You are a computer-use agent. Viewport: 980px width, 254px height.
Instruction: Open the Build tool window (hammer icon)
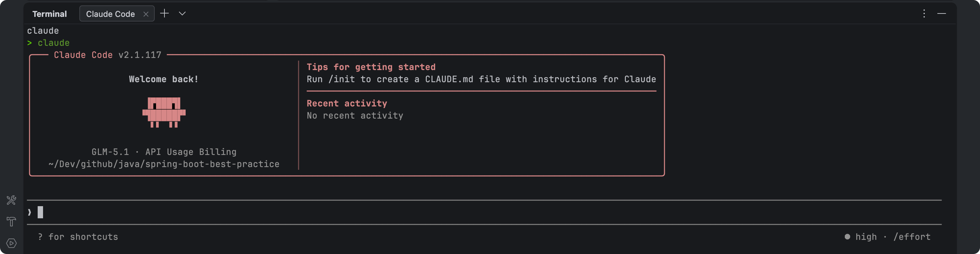coord(11,222)
